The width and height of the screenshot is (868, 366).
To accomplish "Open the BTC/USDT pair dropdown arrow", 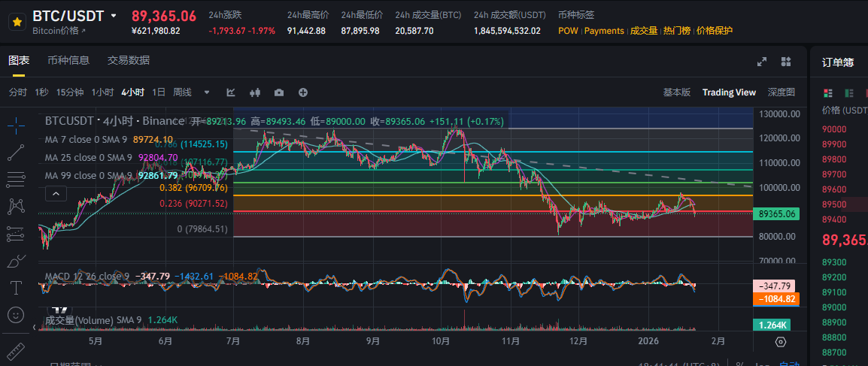I will [x=114, y=16].
